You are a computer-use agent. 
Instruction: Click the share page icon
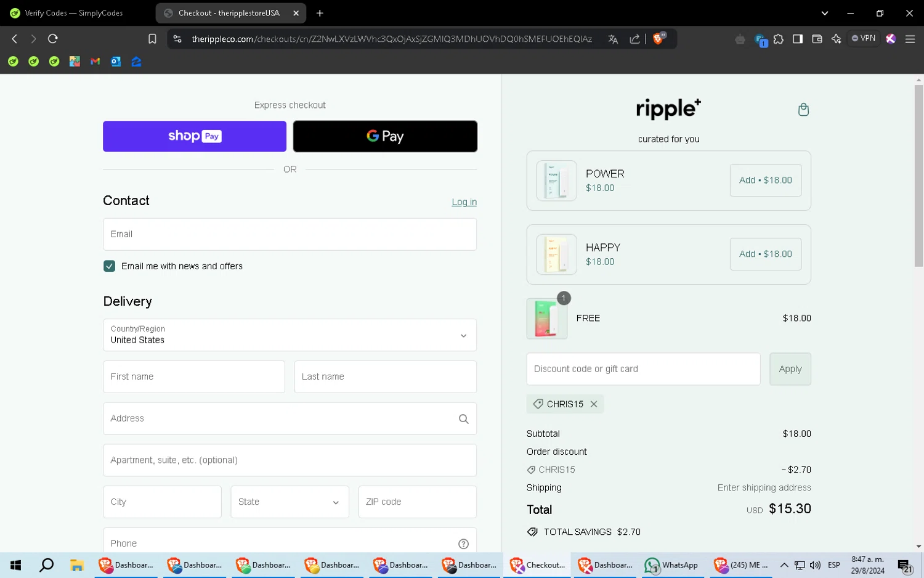click(x=634, y=39)
